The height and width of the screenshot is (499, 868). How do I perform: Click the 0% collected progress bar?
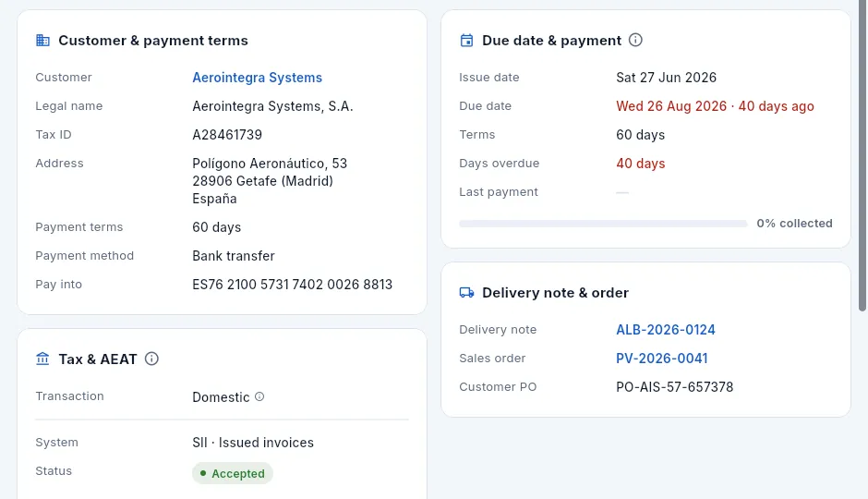603,224
